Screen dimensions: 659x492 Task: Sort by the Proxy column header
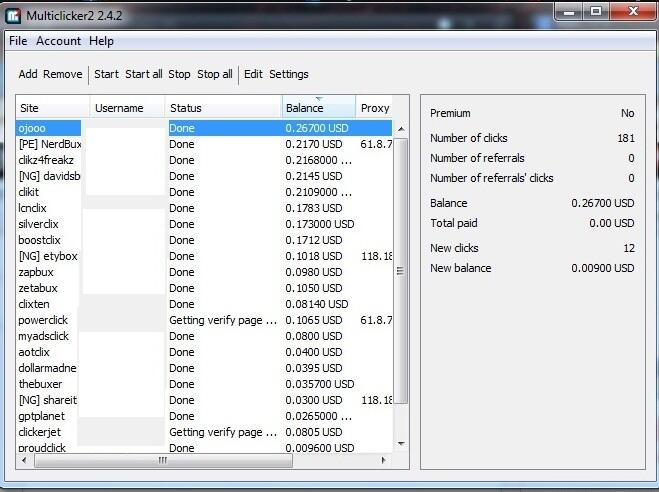coord(374,108)
